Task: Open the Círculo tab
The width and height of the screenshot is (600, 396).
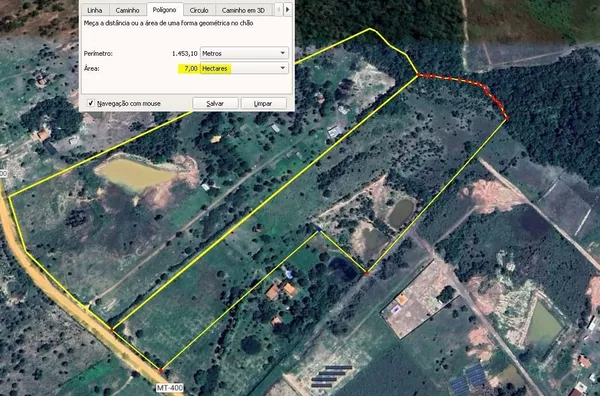Action: [x=199, y=10]
